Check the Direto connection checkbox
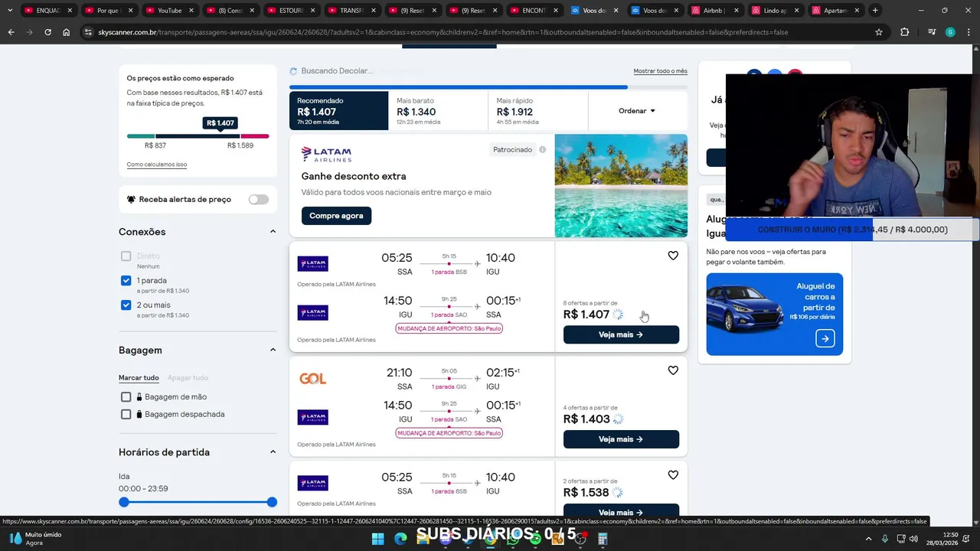Viewport: 980px width, 551px height. point(126,256)
